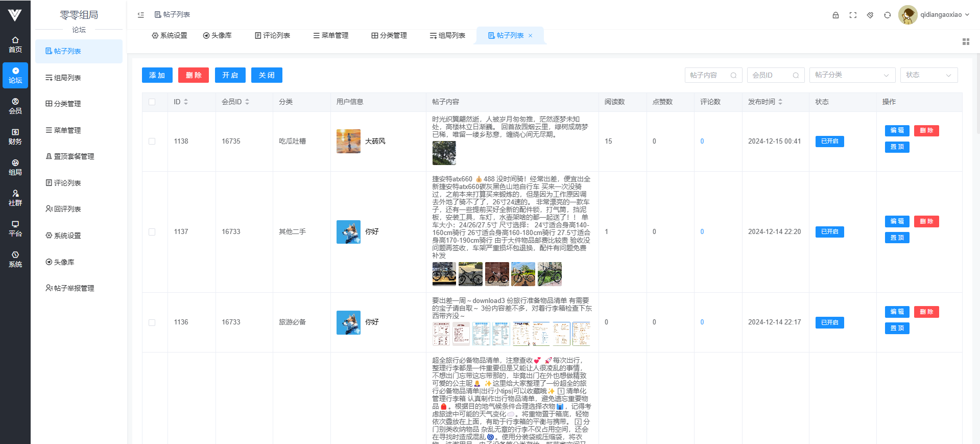The width and height of the screenshot is (980, 444).
Task: Collapse the sidebar menu using fold icon
Action: 141,15
